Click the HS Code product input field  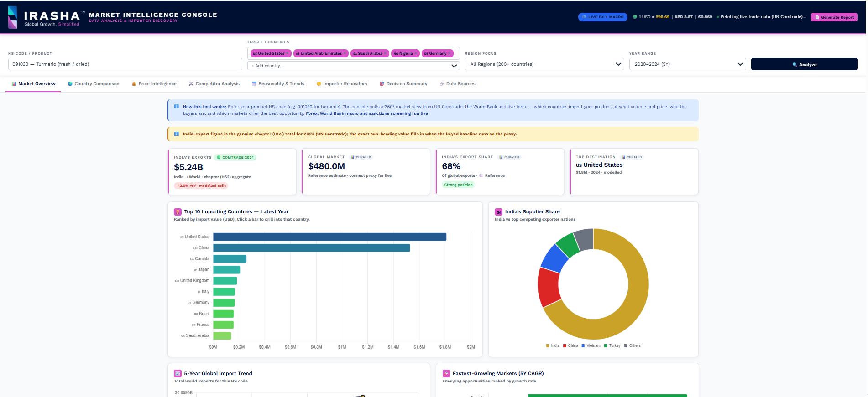(125, 64)
